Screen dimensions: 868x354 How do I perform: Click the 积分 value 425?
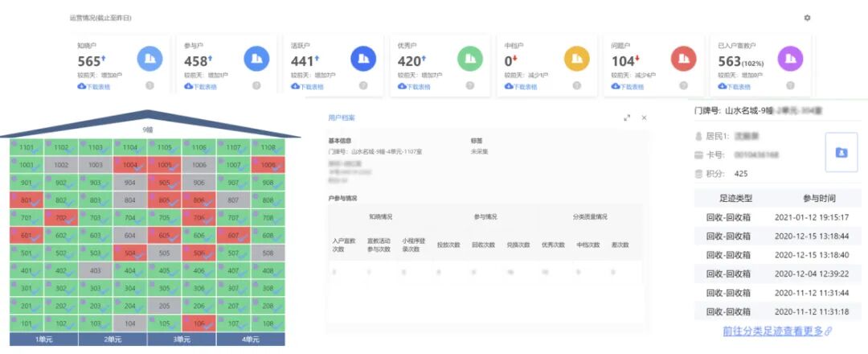[x=741, y=174]
